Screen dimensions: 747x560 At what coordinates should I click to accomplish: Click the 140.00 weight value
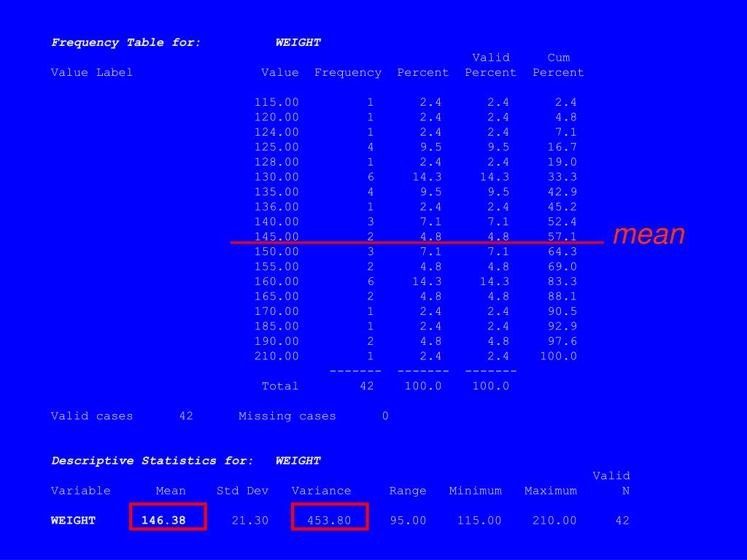coord(276,222)
